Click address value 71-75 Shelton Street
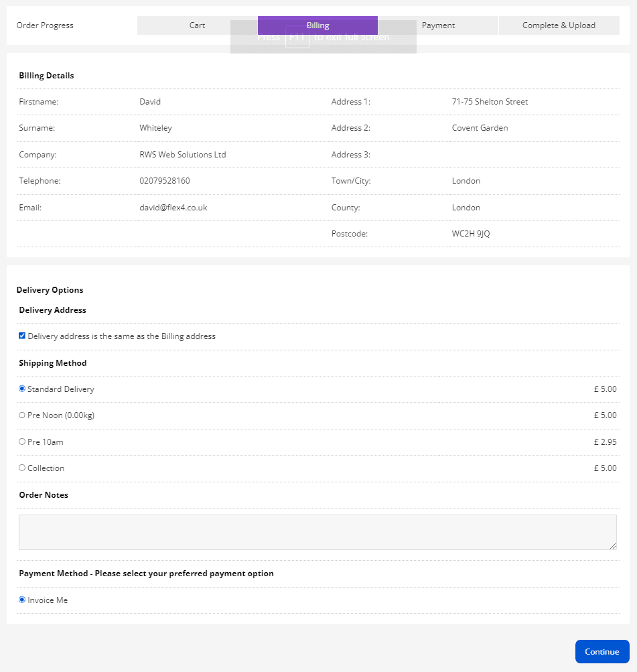This screenshot has height=672, width=637. click(490, 102)
